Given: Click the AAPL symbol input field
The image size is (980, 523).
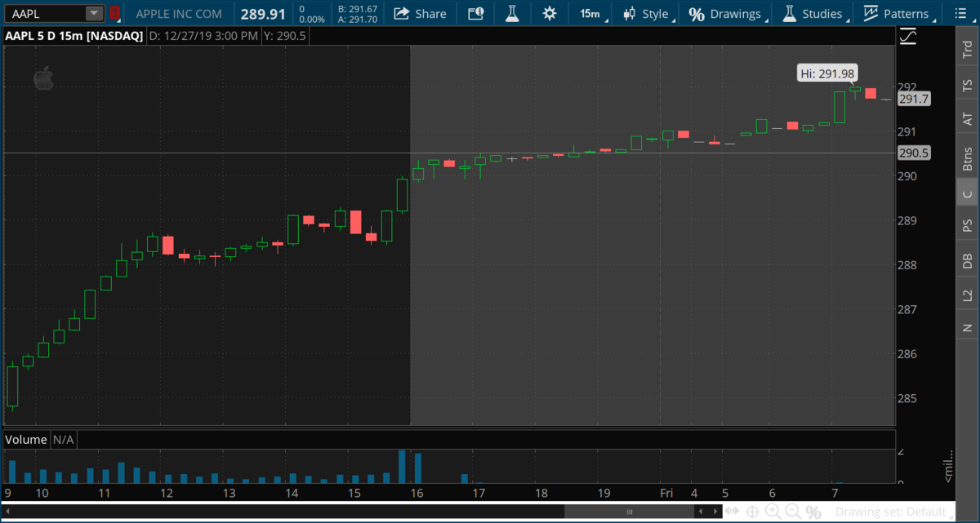Looking at the screenshot, I should point(46,13).
